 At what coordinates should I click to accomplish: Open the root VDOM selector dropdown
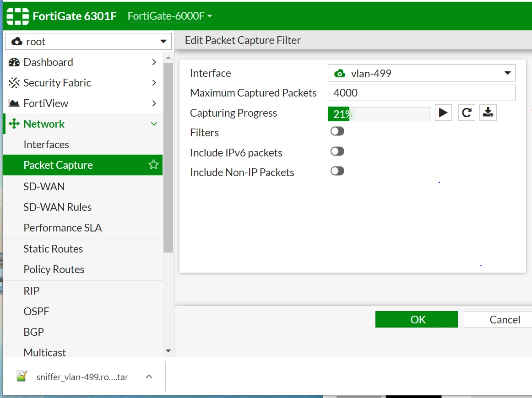click(x=88, y=41)
